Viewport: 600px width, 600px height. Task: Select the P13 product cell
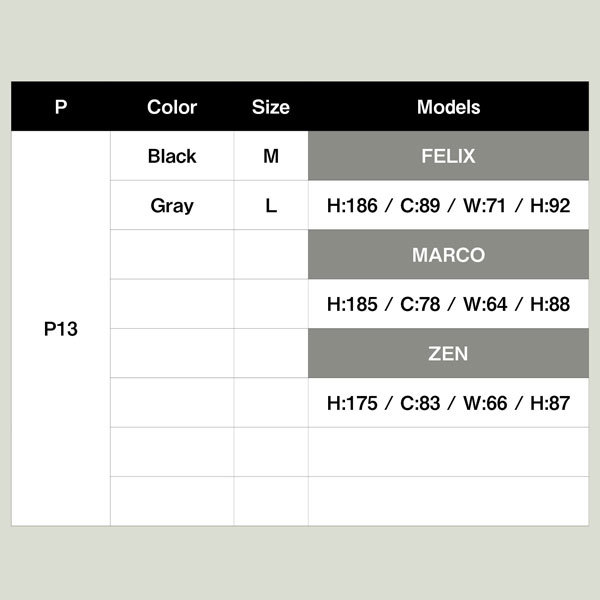(61, 329)
